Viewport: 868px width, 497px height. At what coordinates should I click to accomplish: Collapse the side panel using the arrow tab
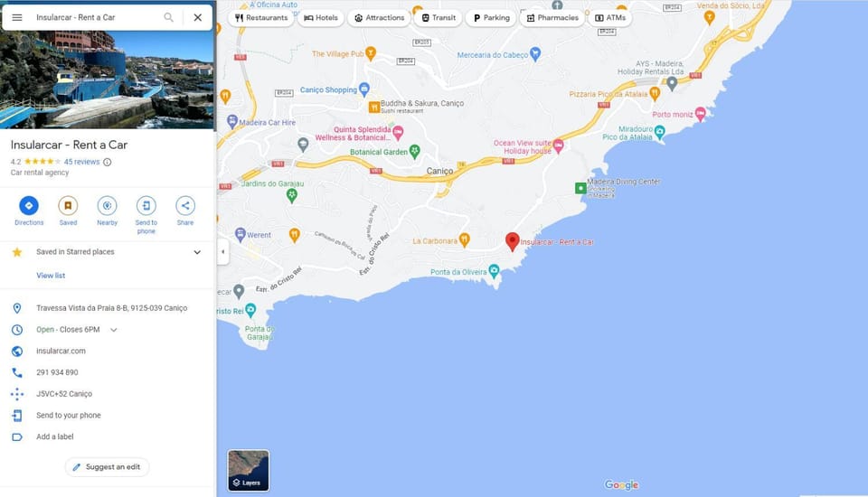coord(223,252)
